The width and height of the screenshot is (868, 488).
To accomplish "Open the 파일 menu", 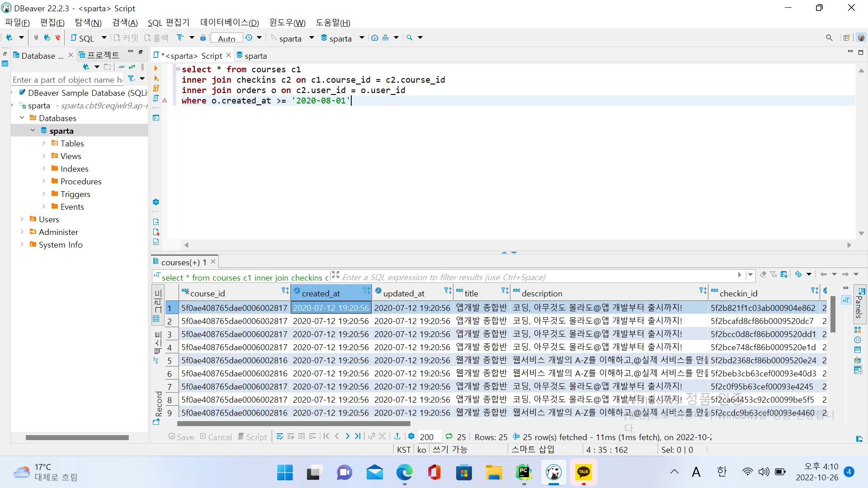I will coord(17,23).
